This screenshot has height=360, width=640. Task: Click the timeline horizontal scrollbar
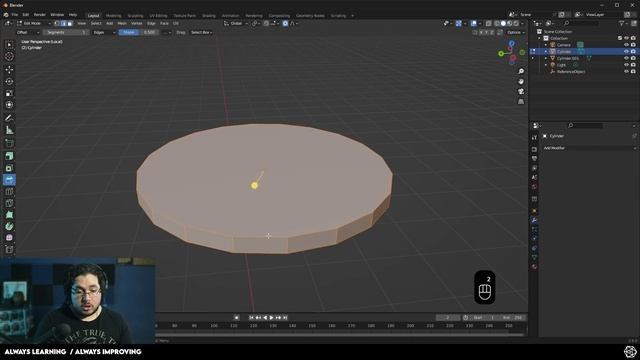(x=340, y=334)
